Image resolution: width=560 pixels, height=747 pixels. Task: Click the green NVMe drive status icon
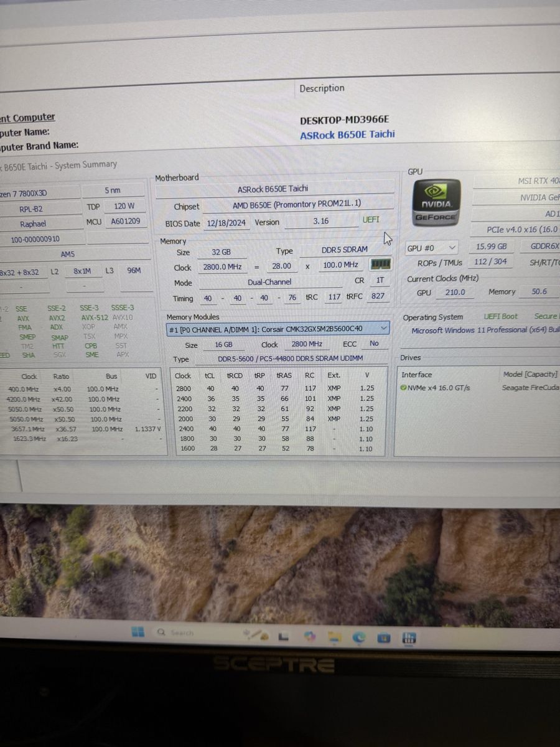[x=404, y=388]
